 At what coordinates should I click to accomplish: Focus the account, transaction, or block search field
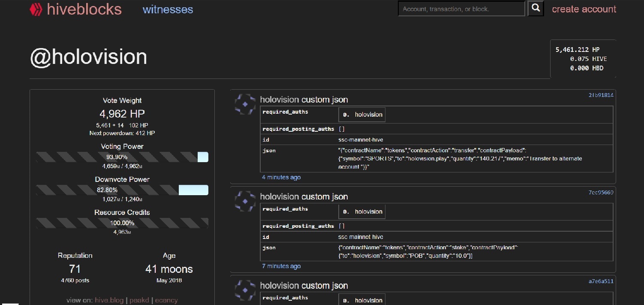(x=461, y=9)
